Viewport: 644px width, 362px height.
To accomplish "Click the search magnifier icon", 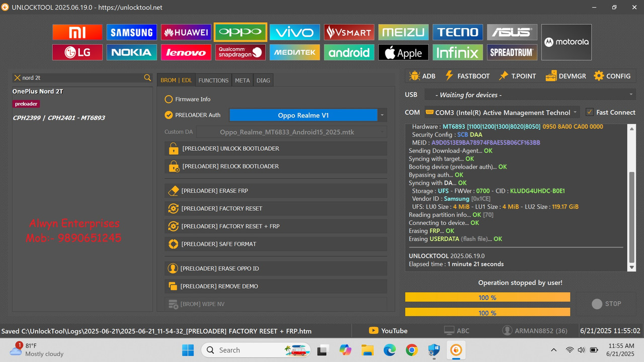I will coord(147,78).
